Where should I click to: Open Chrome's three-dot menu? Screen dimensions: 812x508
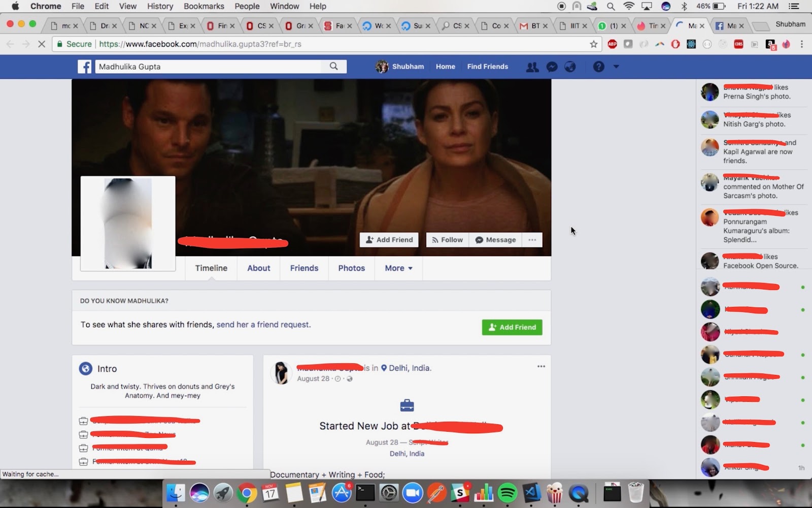[x=802, y=44]
